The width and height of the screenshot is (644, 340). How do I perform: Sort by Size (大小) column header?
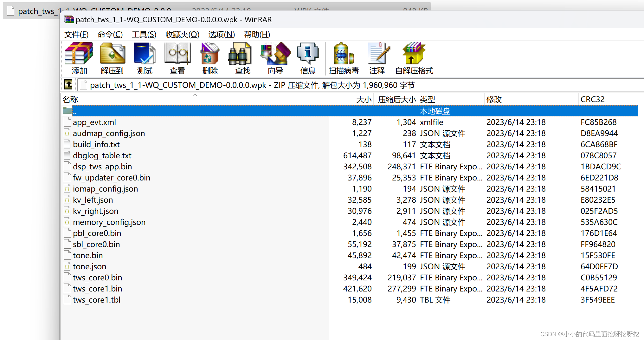click(x=351, y=99)
